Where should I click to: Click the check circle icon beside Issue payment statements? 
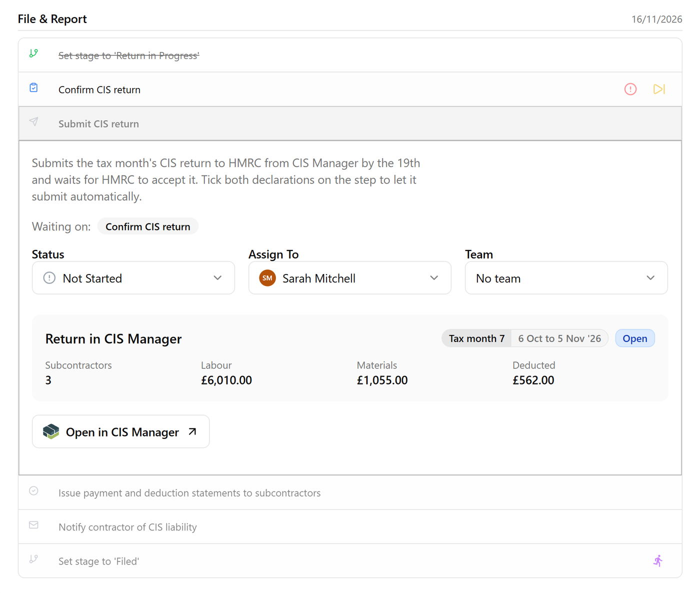coord(33,490)
